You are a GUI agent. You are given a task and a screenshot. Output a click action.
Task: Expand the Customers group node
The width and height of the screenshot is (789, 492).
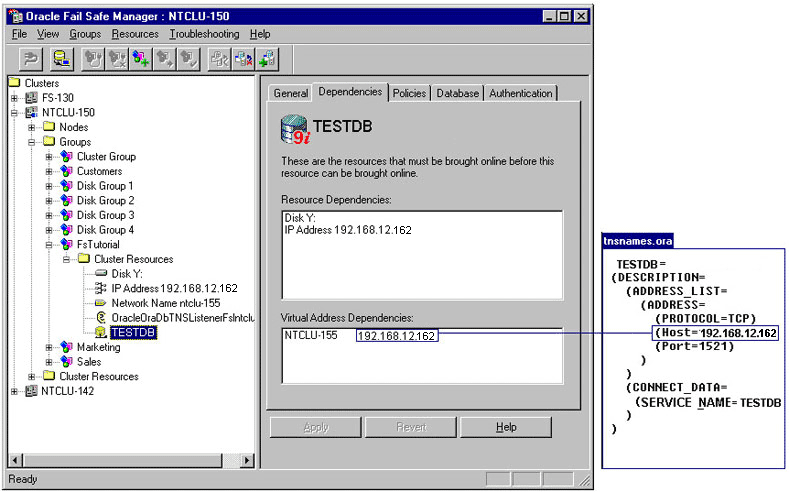(49, 172)
